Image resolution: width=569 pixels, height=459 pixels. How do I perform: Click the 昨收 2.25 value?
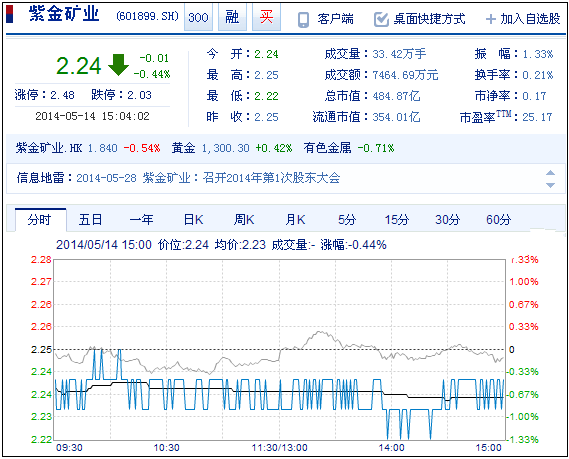266,117
